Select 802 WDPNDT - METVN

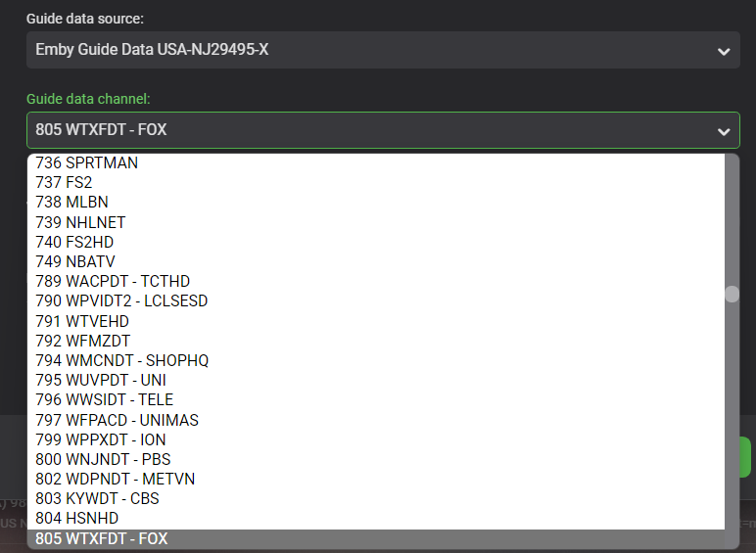pos(376,479)
